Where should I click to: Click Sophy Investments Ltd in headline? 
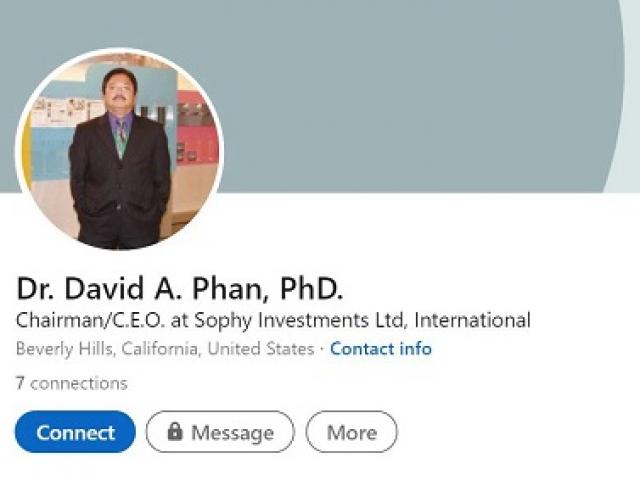tap(299, 320)
